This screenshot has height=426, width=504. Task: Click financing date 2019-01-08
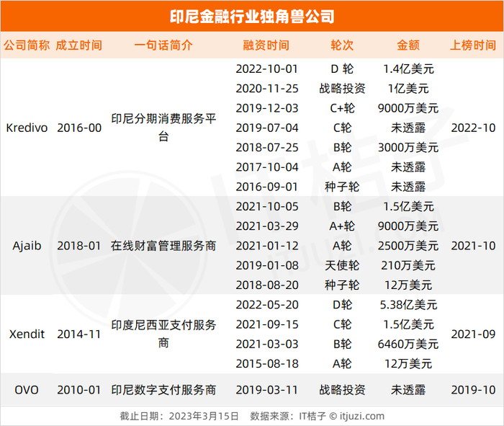[267, 265]
